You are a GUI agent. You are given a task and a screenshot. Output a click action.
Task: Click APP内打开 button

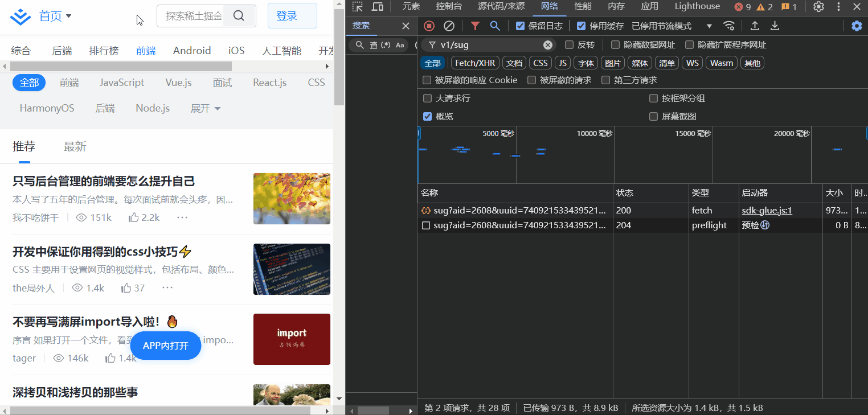point(166,346)
